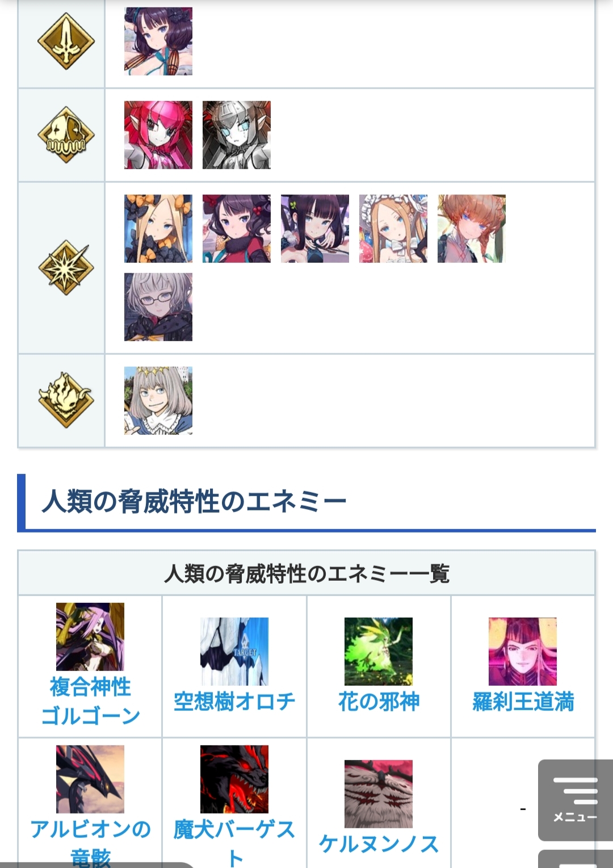Select the star-crowned gray-haired servant portrait
The image size is (613, 868).
pyautogui.click(x=158, y=401)
